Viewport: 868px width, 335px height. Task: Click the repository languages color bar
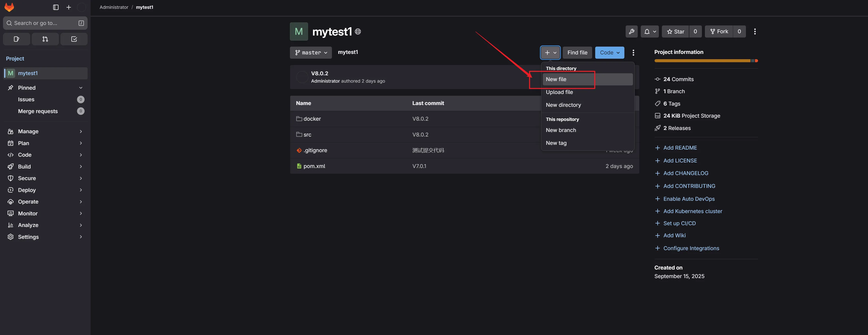click(x=706, y=61)
